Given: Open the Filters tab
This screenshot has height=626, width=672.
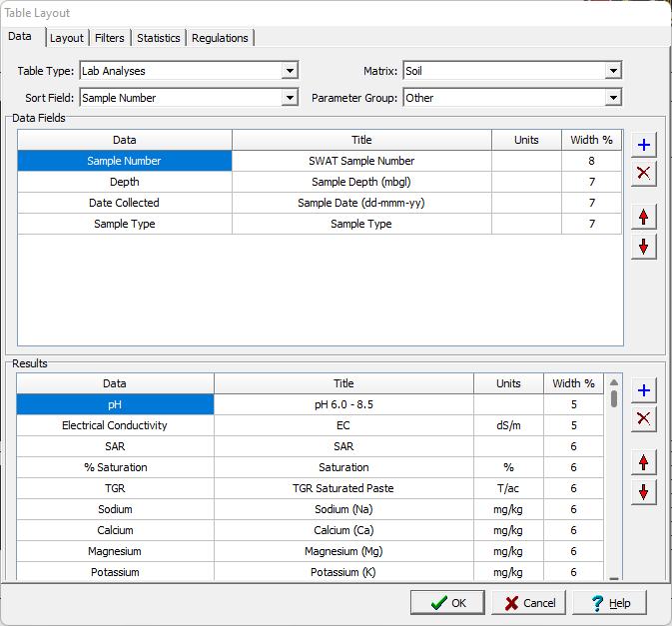Looking at the screenshot, I should click(x=110, y=38).
